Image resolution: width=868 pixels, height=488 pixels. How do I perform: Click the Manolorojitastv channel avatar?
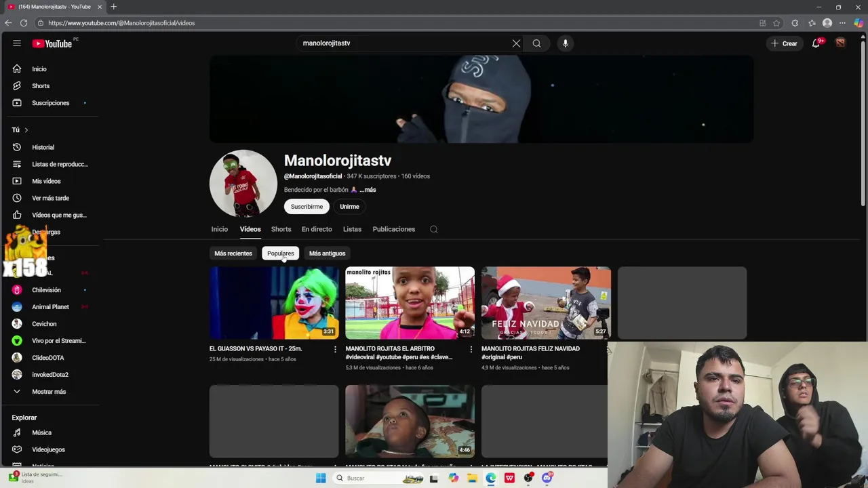coord(243,183)
